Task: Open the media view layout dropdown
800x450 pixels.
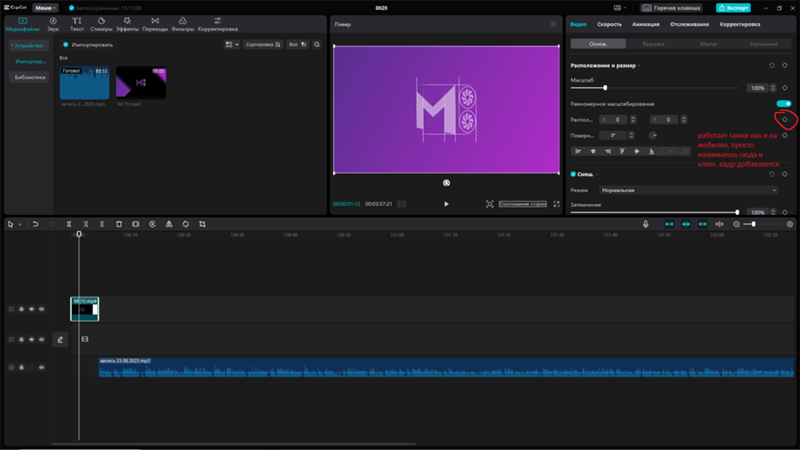Action: coord(232,44)
